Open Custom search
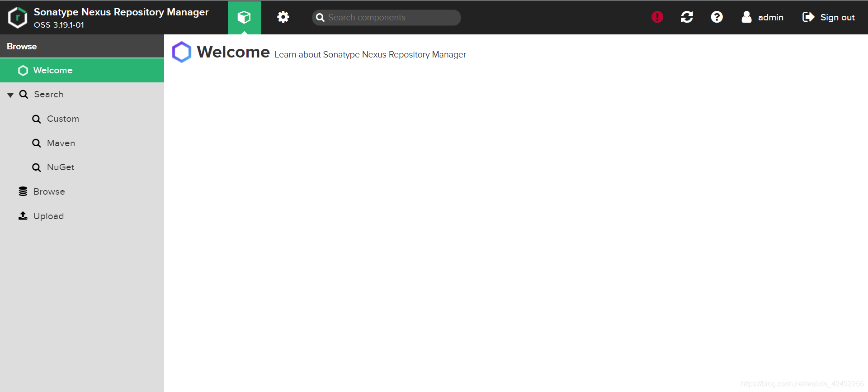 [82, 119]
